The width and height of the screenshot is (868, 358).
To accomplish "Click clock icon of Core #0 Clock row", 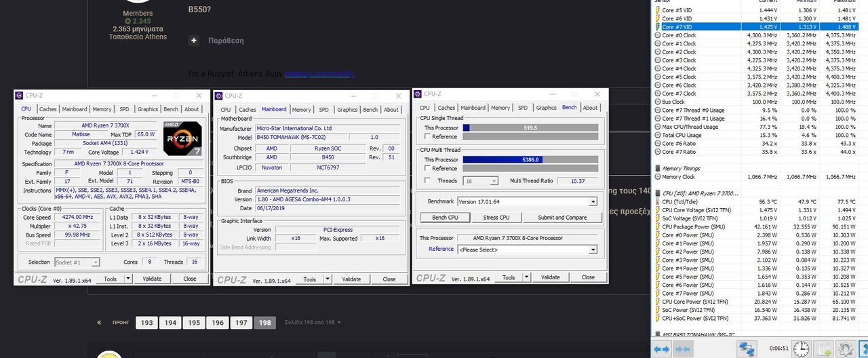I will (657, 35).
